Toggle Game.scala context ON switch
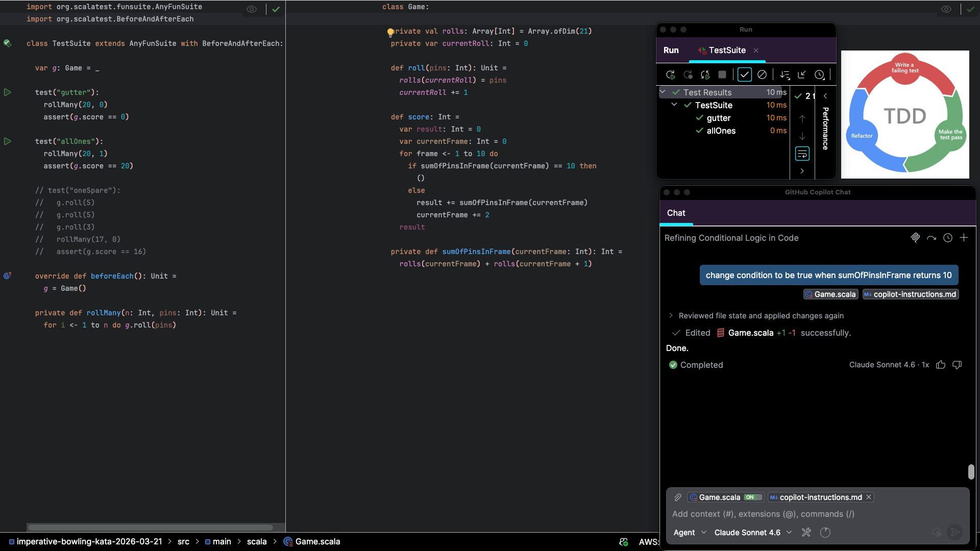The width and height of the screenshot is (980, 551). (752, 497)
